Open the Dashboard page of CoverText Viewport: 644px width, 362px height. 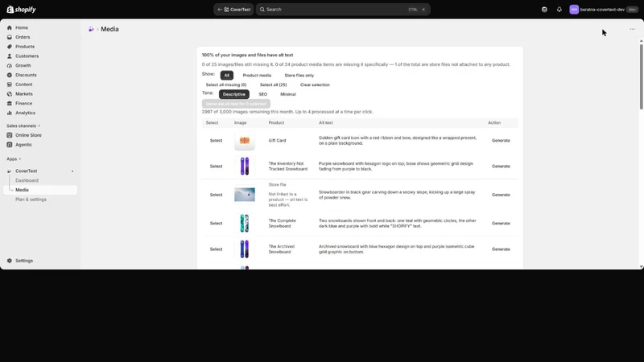pos(27,180)
